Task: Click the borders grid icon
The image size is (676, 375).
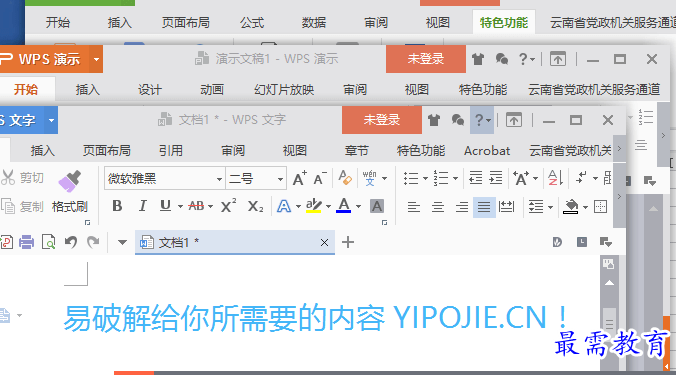Action: point(600,206)
